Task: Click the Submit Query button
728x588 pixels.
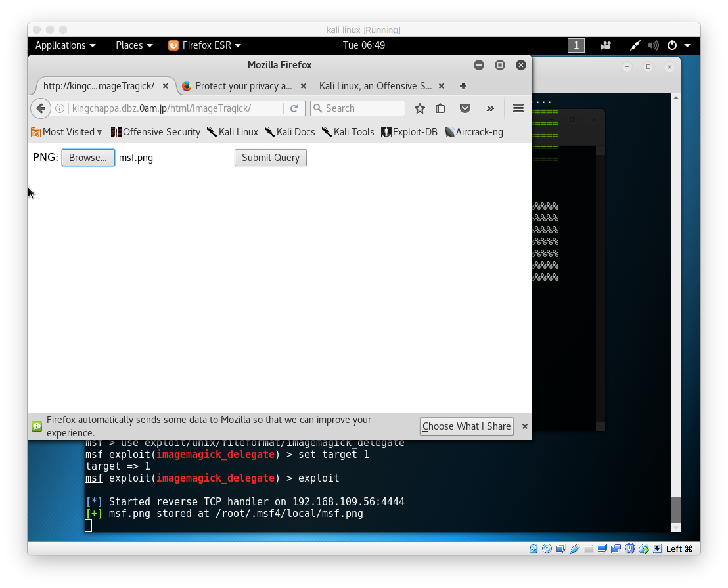Action: point(270,158)
